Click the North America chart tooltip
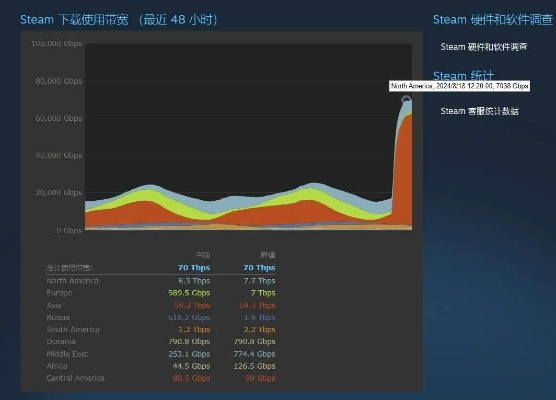The height and width of the screenshot is (400, 556). (x=459, y=86)
